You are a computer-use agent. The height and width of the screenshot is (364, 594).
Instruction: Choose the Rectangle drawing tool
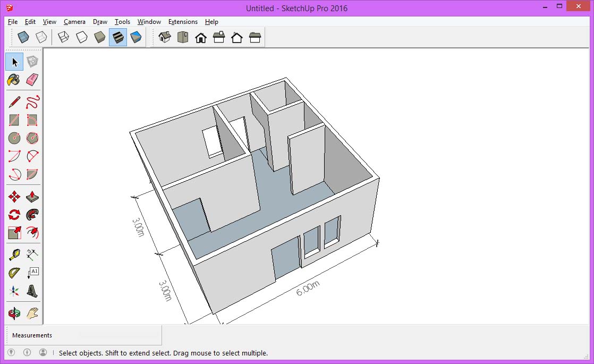14,120
